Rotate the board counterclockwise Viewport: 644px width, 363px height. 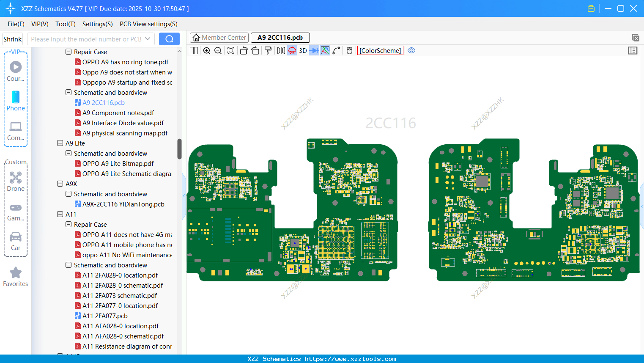tap(244, 51)
